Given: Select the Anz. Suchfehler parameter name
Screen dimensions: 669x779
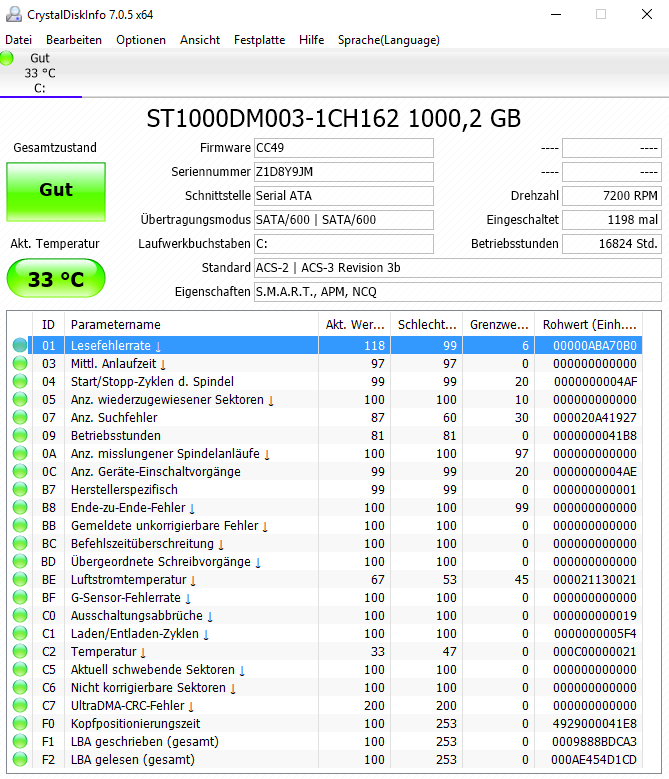Looking at the screenshot, I should click(114, 417).
